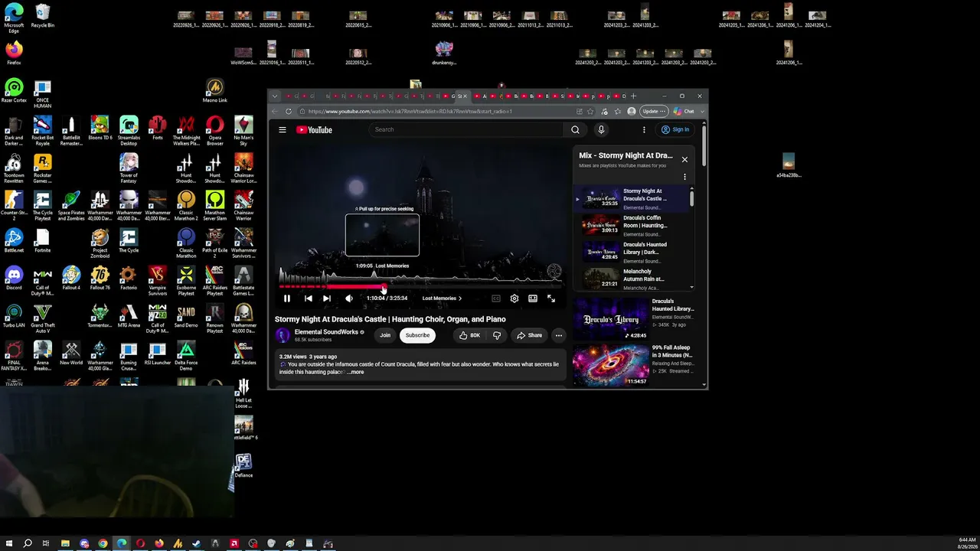980x551 pixels.
Task: Join the Elemental SoundWorks channel
Action: point(385,335)
